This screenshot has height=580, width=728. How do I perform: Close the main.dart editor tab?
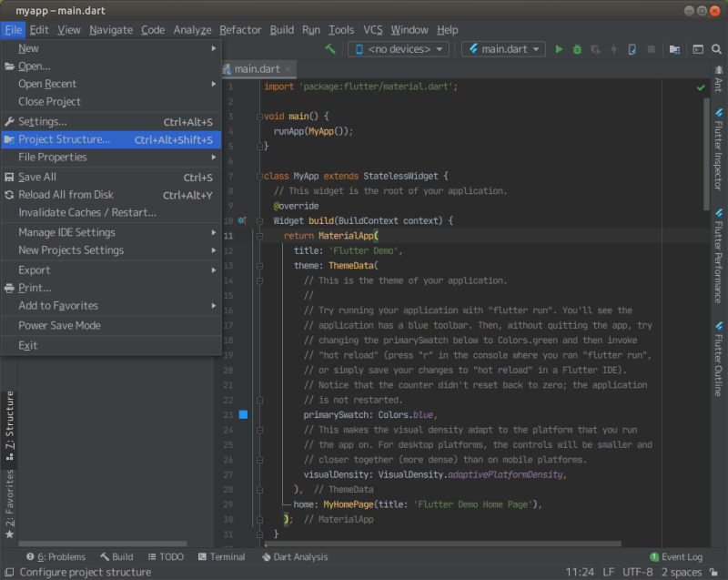point(288,69)
